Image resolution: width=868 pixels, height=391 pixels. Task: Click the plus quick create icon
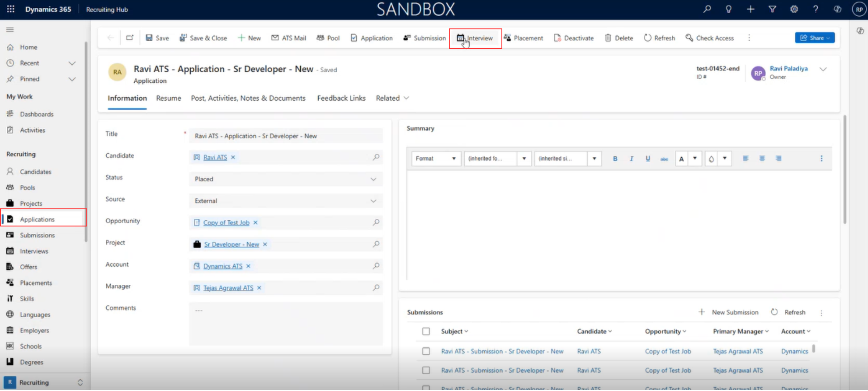[750, 9]
